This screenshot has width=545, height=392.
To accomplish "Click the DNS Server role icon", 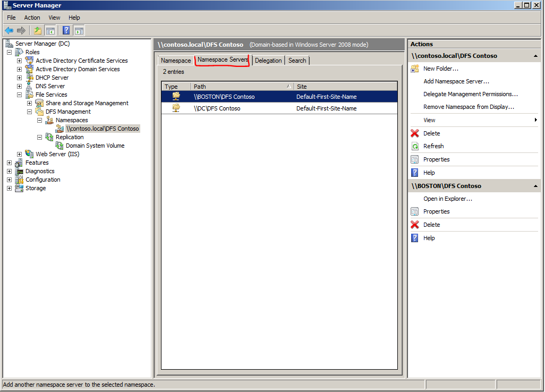I will (x=30, y=86).
